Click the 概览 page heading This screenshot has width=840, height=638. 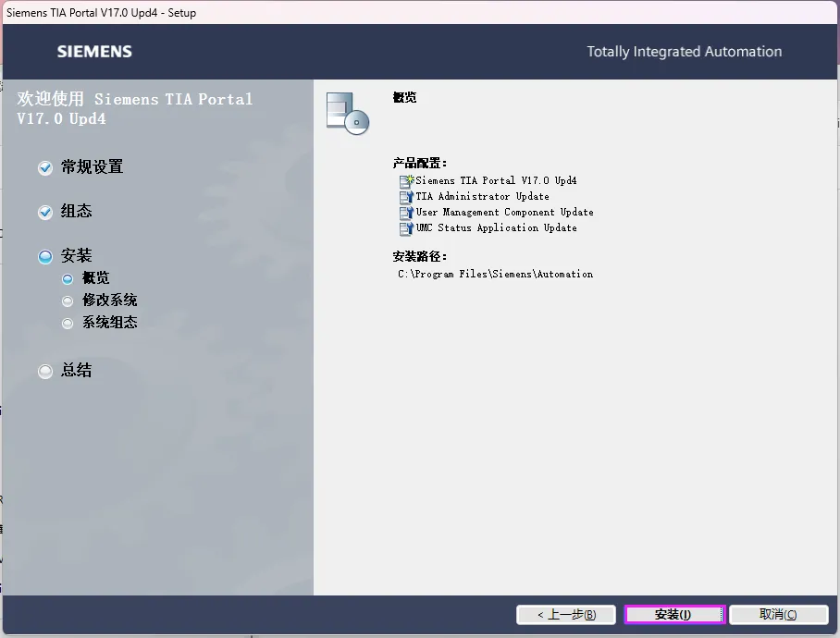[x=404, y=97]
